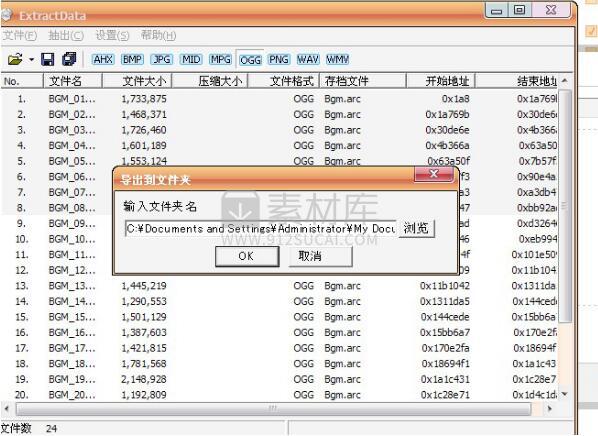Toggle the OGG format filter
Image resolution: width=598 pixels, height=436 pixels.
point(251,60)
